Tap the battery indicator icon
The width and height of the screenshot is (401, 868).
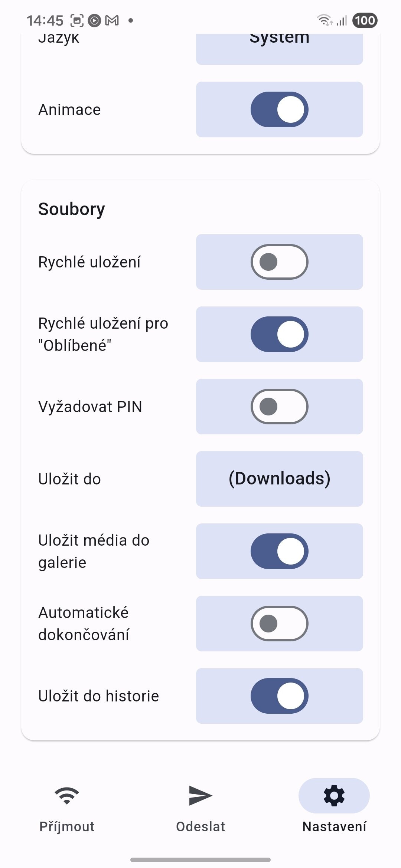coord(365,20)
